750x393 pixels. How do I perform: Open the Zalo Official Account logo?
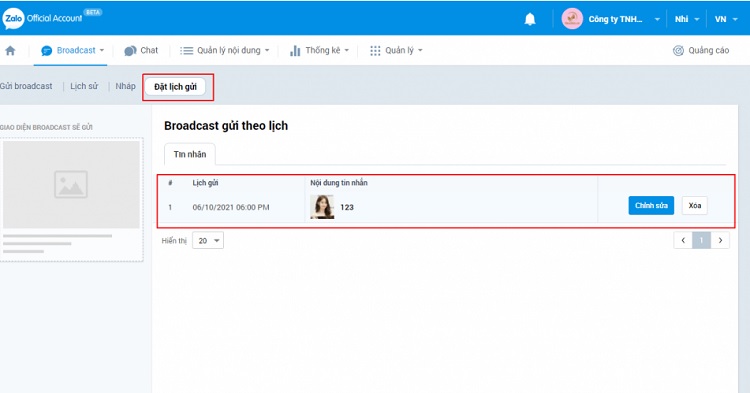click(43, 18)
